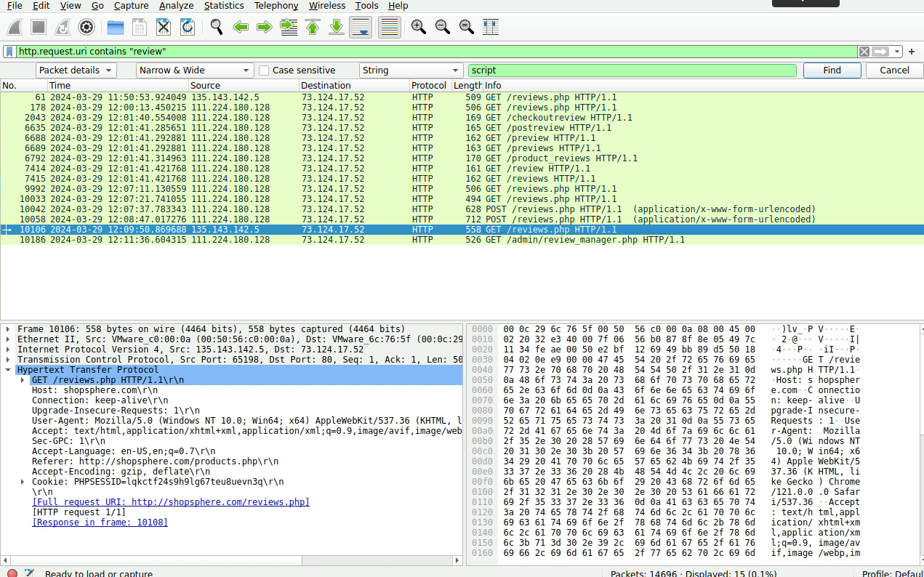Select the User-Agent header line
This screenshot has width=924, height=577.
247,421
